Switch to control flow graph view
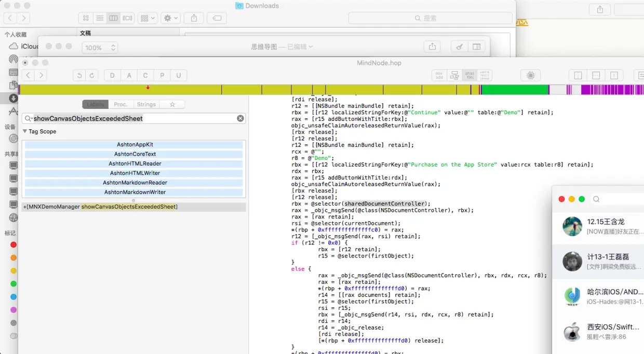 454,75
